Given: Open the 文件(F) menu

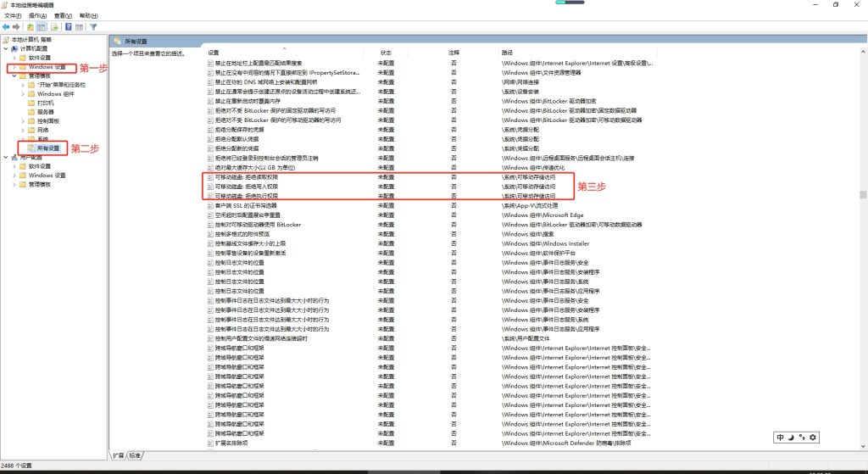Looking at the screenshot, I should (x=13, y=16).
